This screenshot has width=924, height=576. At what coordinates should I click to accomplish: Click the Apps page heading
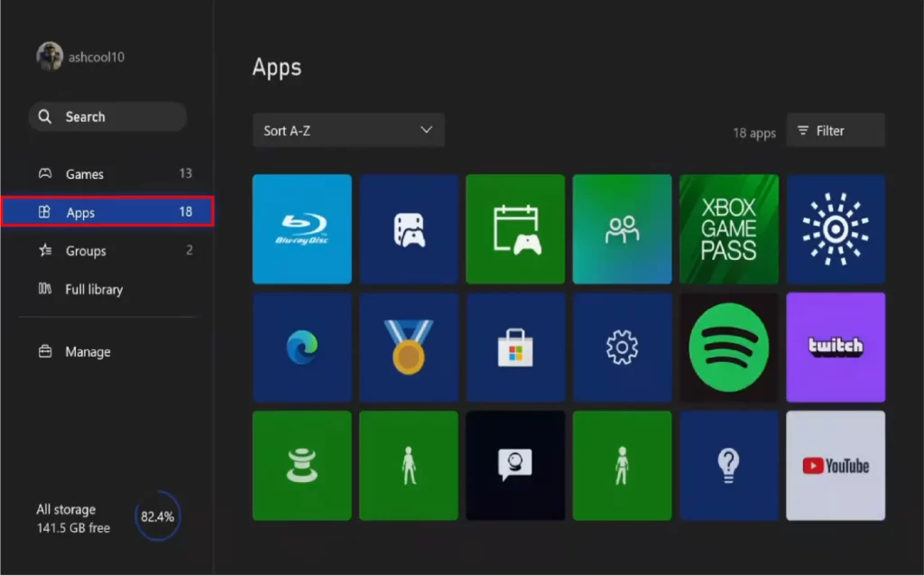pyautogui.click(x=277, y=67)
